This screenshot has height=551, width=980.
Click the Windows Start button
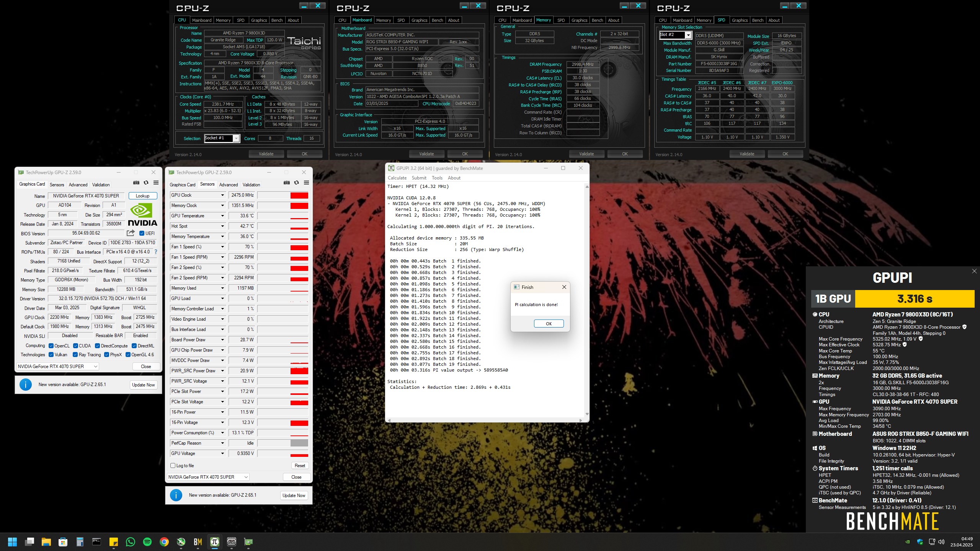13,542
